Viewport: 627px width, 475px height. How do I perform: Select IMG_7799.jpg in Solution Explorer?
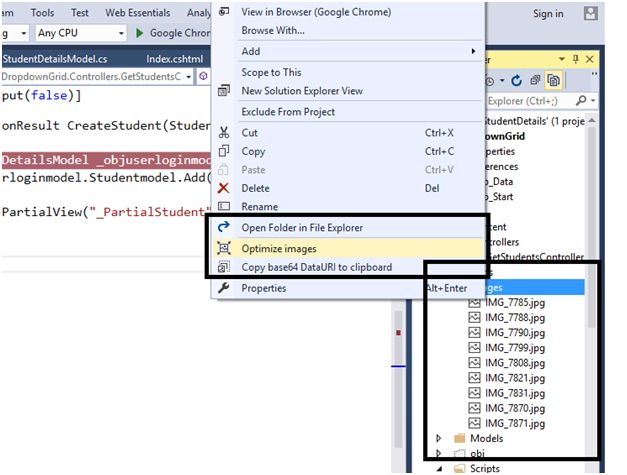(x=515, y=348)
